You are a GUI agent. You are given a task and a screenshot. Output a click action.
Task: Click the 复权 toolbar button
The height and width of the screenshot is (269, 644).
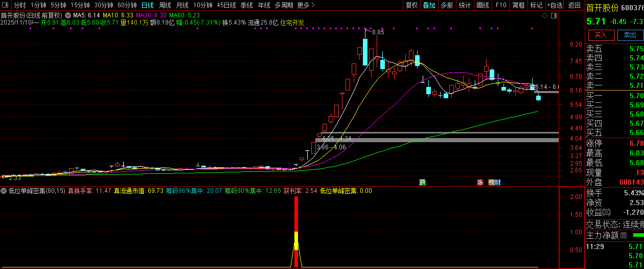411,5
